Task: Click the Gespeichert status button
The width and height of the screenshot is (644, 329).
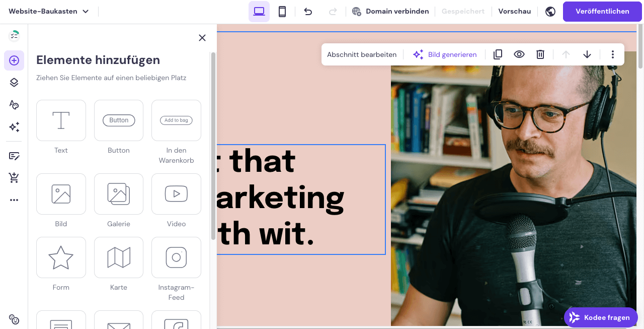Action: (x=463, y=11)
